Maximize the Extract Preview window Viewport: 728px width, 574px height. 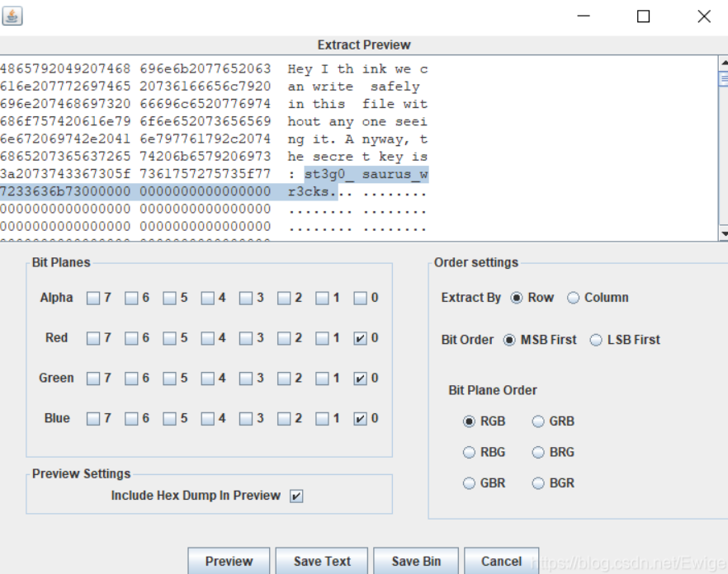(643, 16)
